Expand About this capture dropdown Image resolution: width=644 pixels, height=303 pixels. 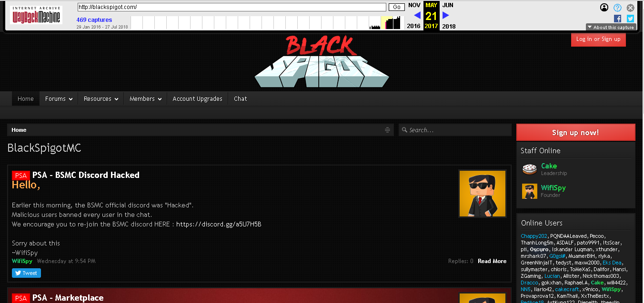pyautogui.click(x=611, y=27)
